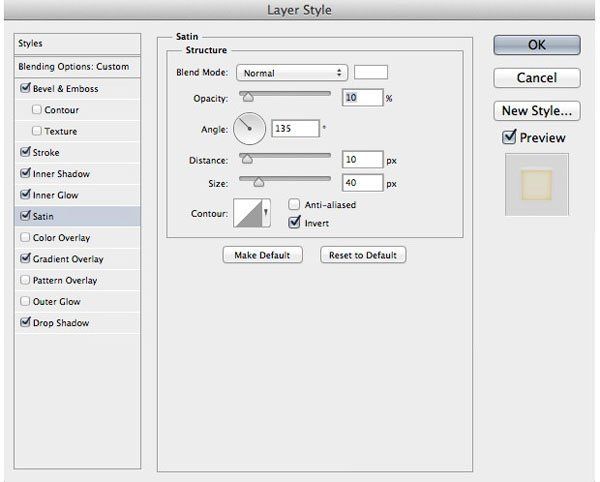Viewport: 600px width, 482px height.
Task: Click the Opacity slider handle
Action: [x=248, y=98]
